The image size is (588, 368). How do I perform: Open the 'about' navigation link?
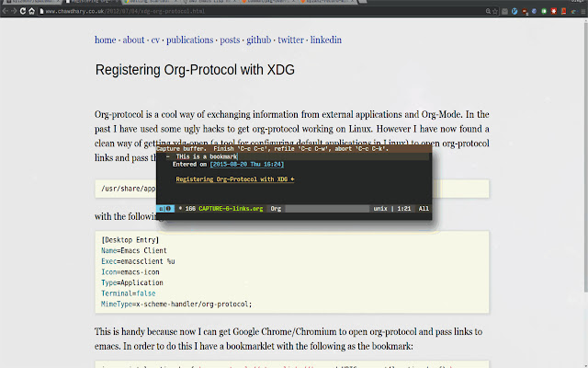point(133,40)
